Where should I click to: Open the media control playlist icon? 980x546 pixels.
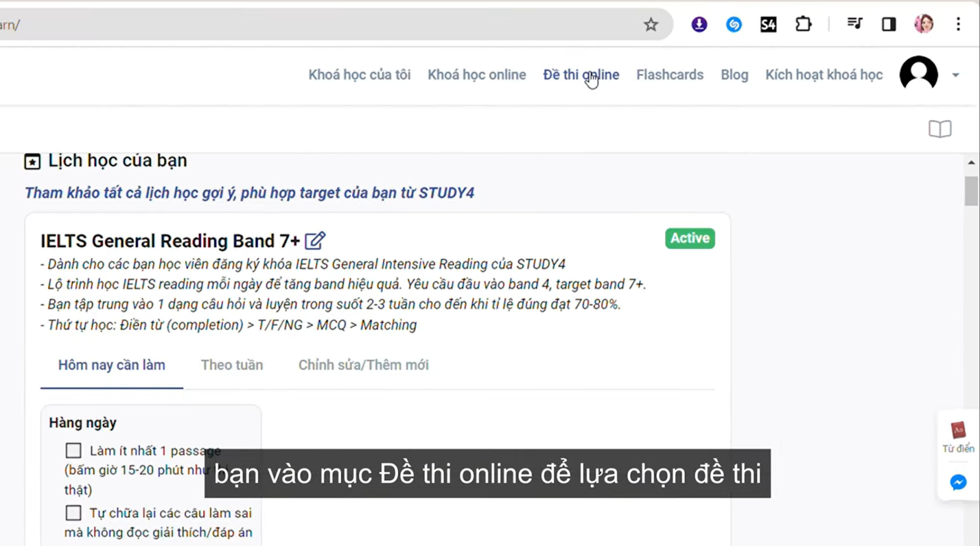tap(854, 24)
